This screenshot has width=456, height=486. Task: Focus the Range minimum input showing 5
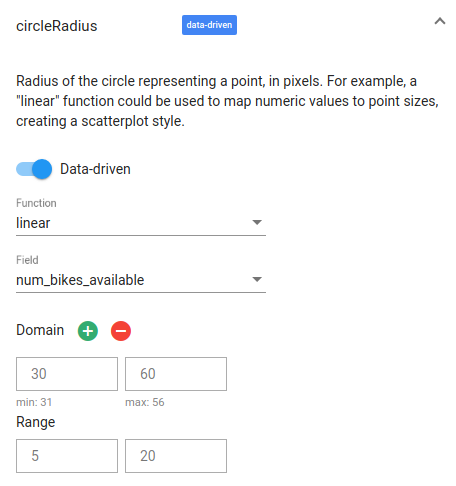point(67,456)
